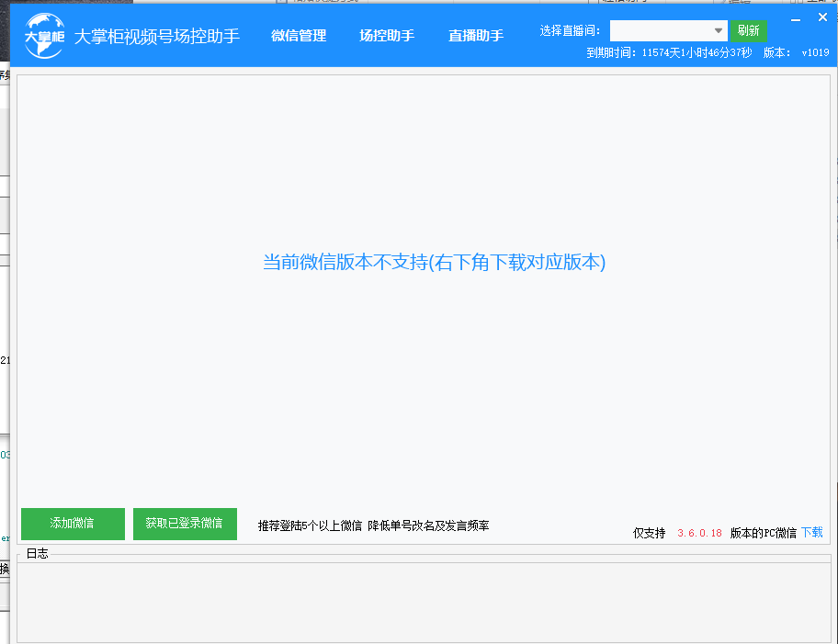Image resolution: width=838 pixels, height=644 pixels.
Task: Switch to the 场控助手 tab
Action: point(387,36)
